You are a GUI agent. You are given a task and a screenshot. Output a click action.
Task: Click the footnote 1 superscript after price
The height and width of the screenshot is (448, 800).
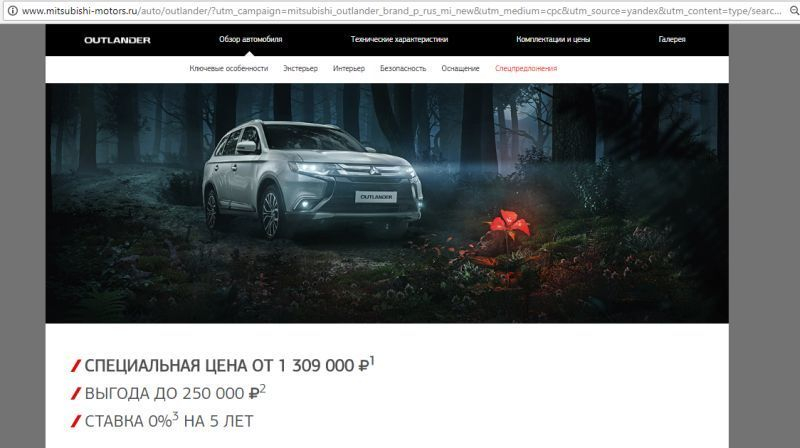point(372,361)
